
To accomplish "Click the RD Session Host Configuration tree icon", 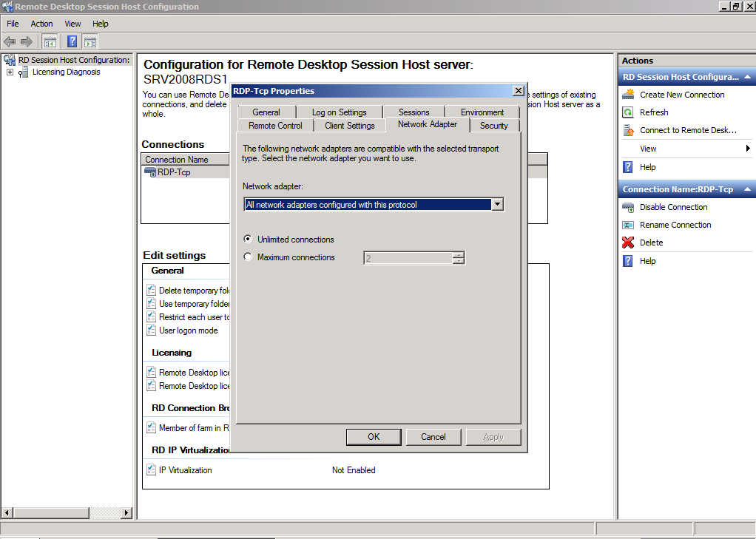I will [x=10, y=61].
